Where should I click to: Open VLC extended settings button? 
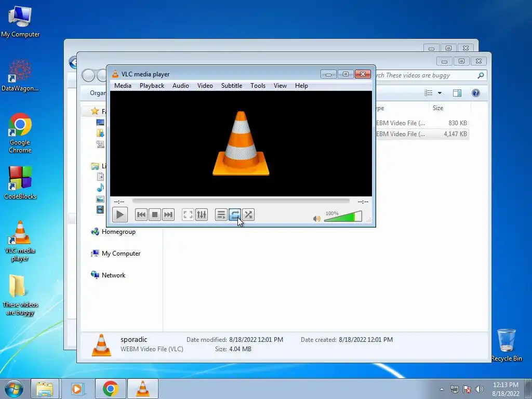coord(202,215)
